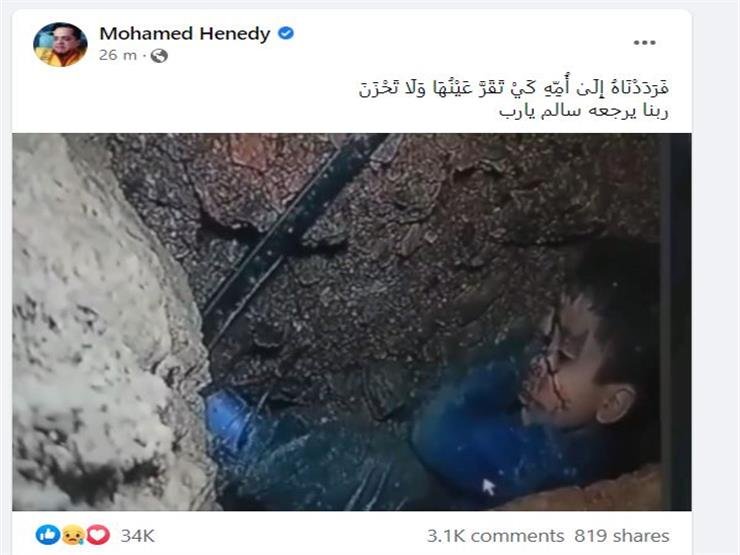Click the globe public privacy icon
This screenshot has width=740, height=555.
[159, 56]
